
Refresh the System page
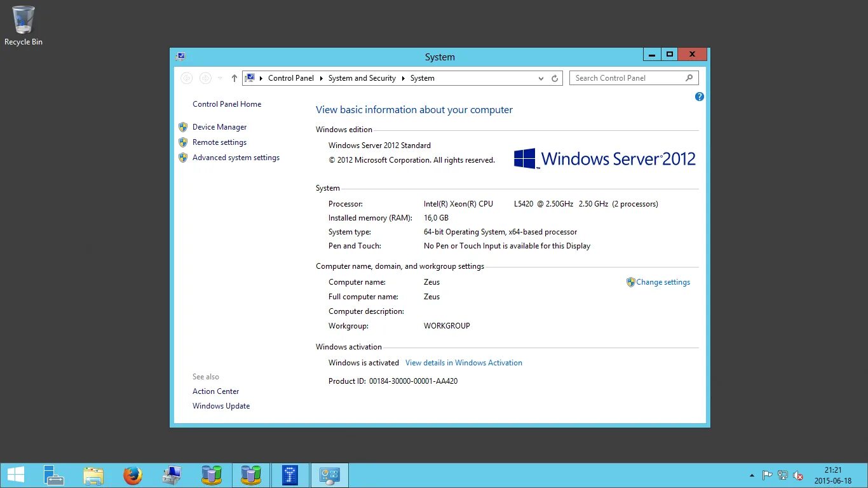pos(555,78)
